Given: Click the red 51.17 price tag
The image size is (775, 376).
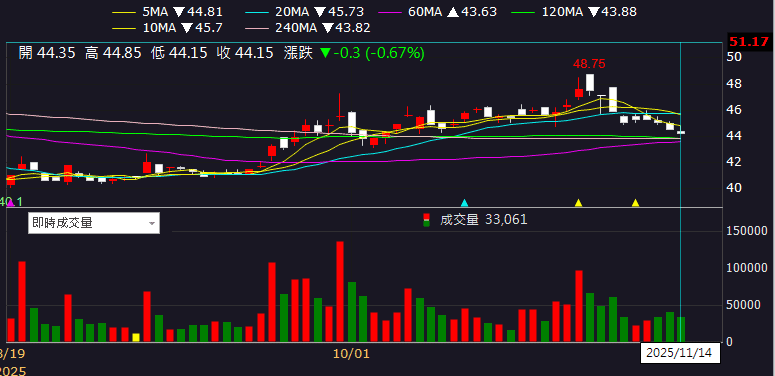Looking at the screenshot, I should [750, 42].
